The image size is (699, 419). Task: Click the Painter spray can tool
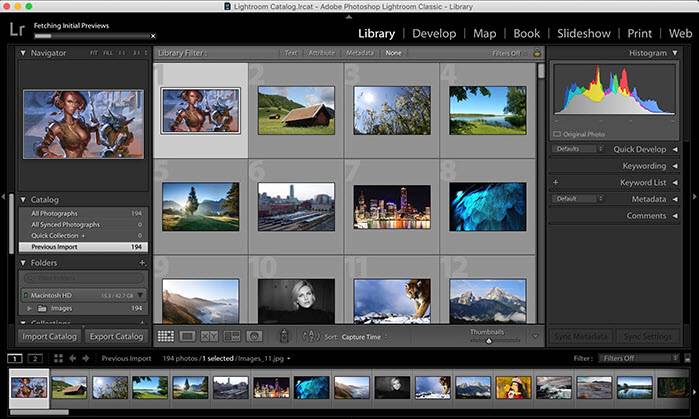pos(284,337)
